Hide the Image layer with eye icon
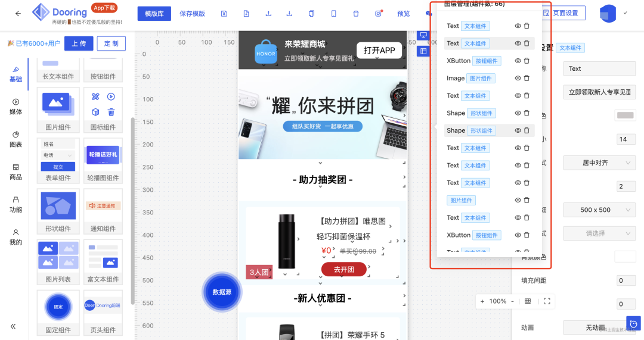 (518, 78)
